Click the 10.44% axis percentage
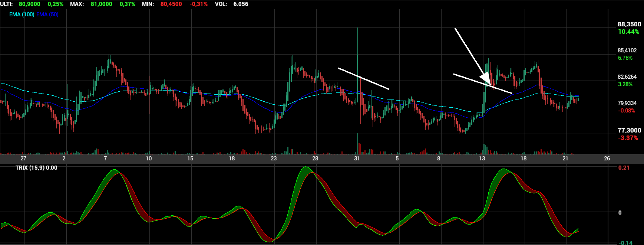 (628, 32)
